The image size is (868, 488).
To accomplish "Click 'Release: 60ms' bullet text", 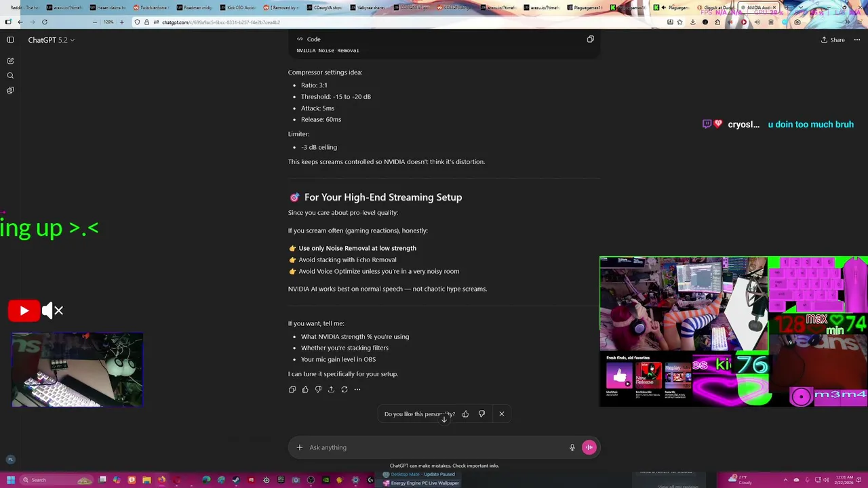I will point(321,119).
